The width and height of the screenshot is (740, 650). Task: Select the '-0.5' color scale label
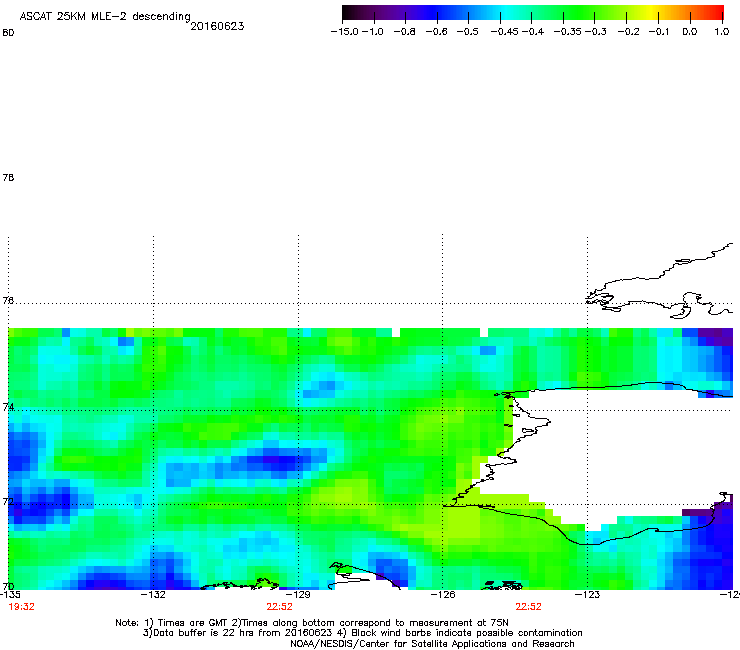[468, 32]
